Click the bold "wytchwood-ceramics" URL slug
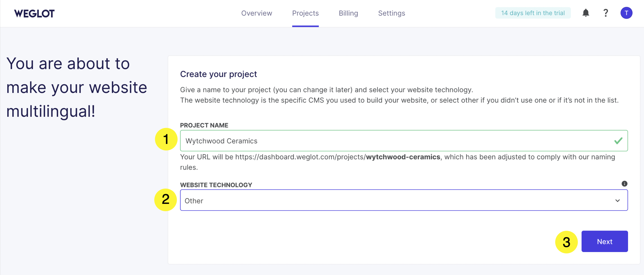Screen dimensions: 644x275 point(403,157)
